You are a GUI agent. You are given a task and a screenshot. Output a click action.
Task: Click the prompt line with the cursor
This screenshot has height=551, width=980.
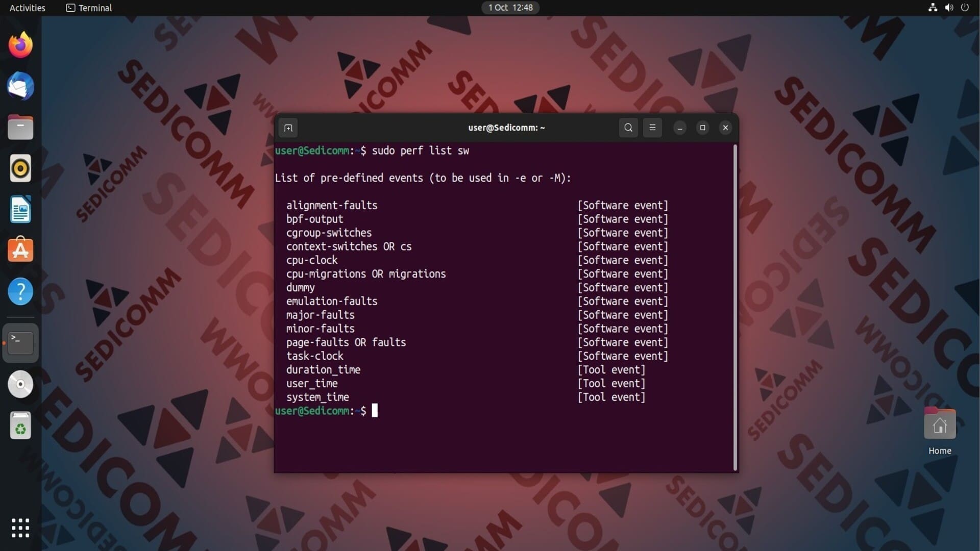tap(326, 411)
